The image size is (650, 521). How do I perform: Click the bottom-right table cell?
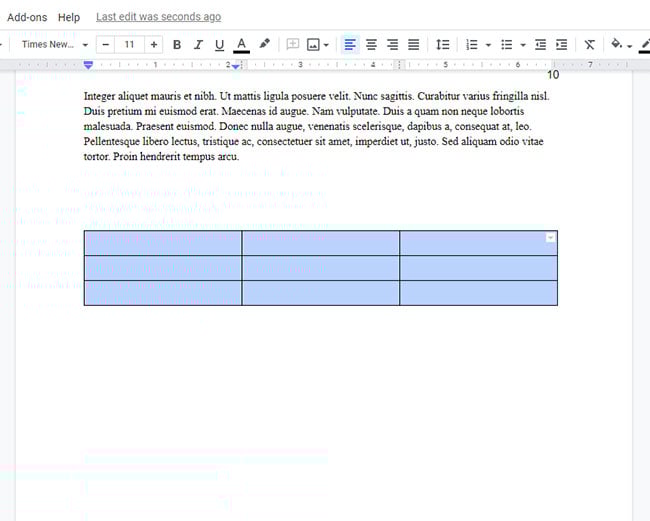click(478, 293)
